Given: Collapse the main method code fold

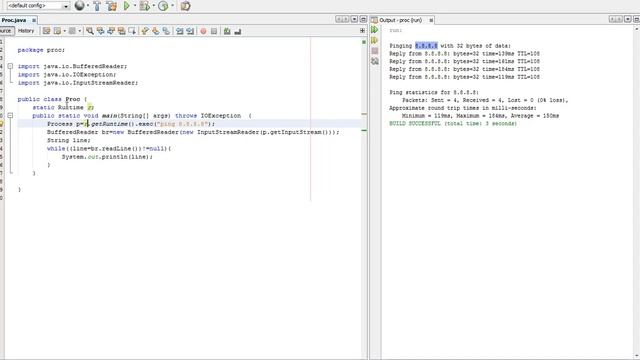Looking at the screenshot, I should point(10,116).
